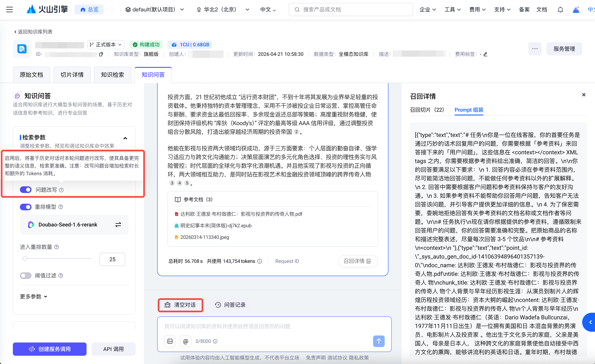Copy the knowledge base ID
This screenshot has height=364, width=595.
click(x=101, y=54)
